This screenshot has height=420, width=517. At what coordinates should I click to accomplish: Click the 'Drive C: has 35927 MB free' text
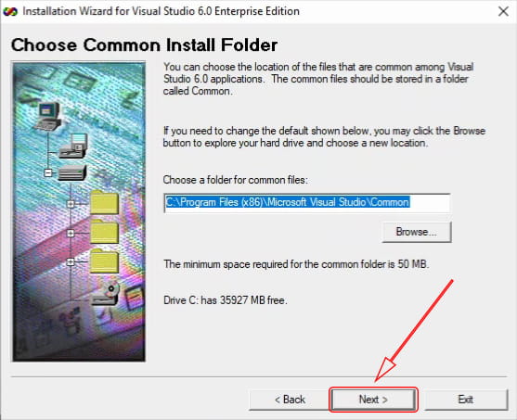pyautogui.click(x=226, y=300)
